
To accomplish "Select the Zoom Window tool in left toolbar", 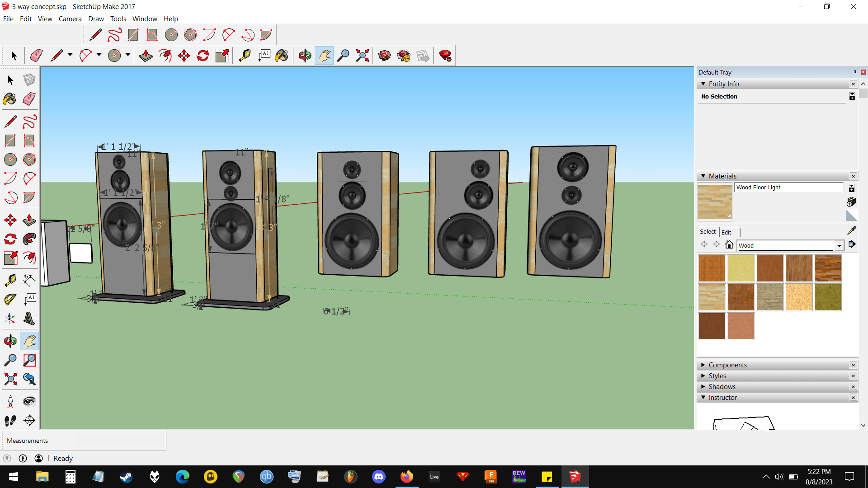I will click(29, 360).
